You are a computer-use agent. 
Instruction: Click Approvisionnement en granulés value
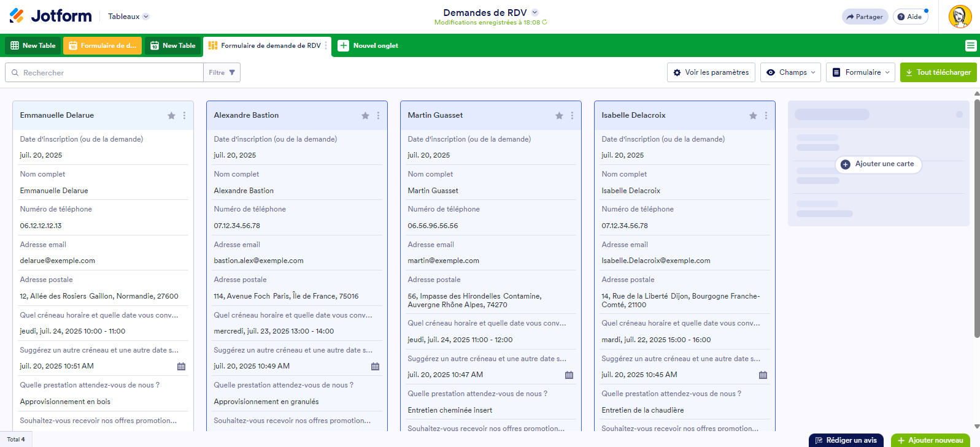(266, 402)
